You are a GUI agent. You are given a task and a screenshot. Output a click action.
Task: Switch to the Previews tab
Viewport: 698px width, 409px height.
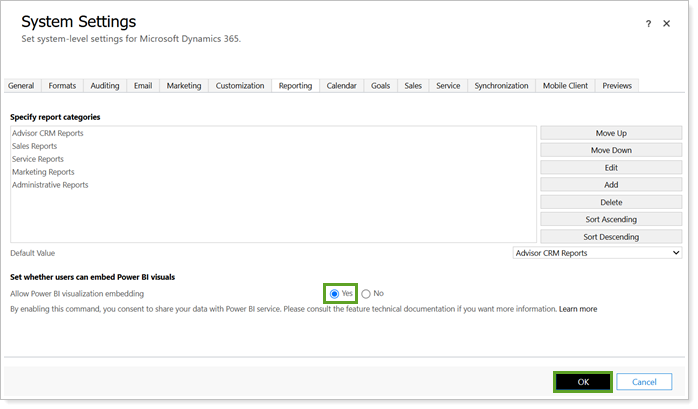pyautogui.click(x=617, y=86)
